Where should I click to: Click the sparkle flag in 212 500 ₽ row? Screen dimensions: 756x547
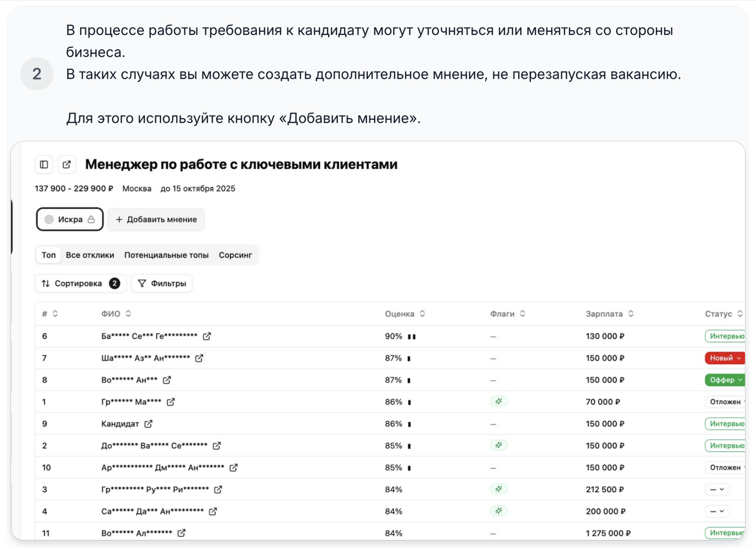(x=499, y=489)
